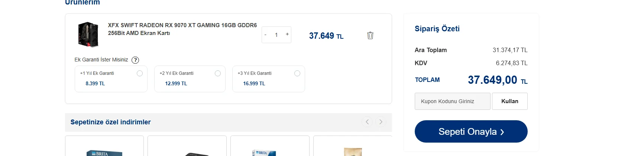644x156 pixels.
Task: Open the fourth discounted product card
Action: [x=353, y=146]
